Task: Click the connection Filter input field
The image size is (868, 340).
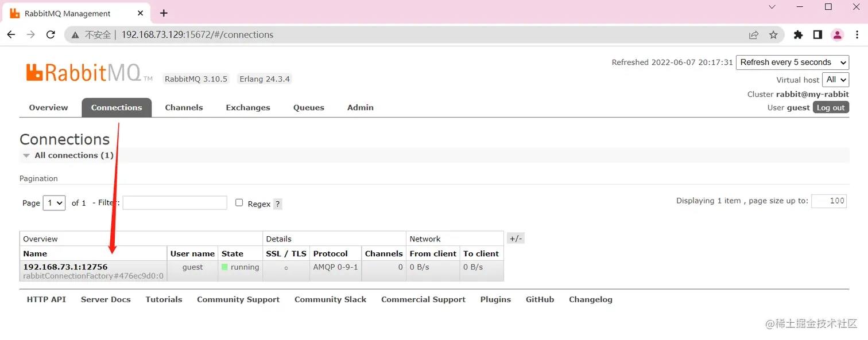Action: tap(175, 202)
